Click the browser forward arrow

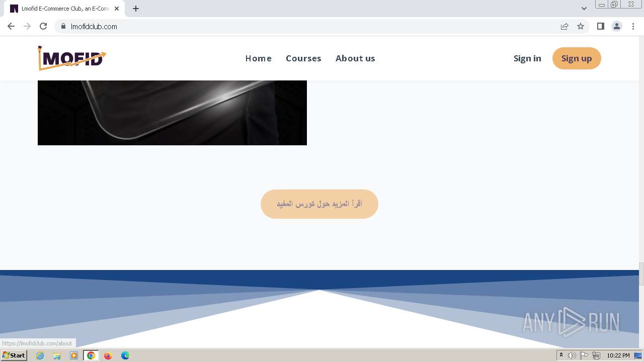coord(27,26)
